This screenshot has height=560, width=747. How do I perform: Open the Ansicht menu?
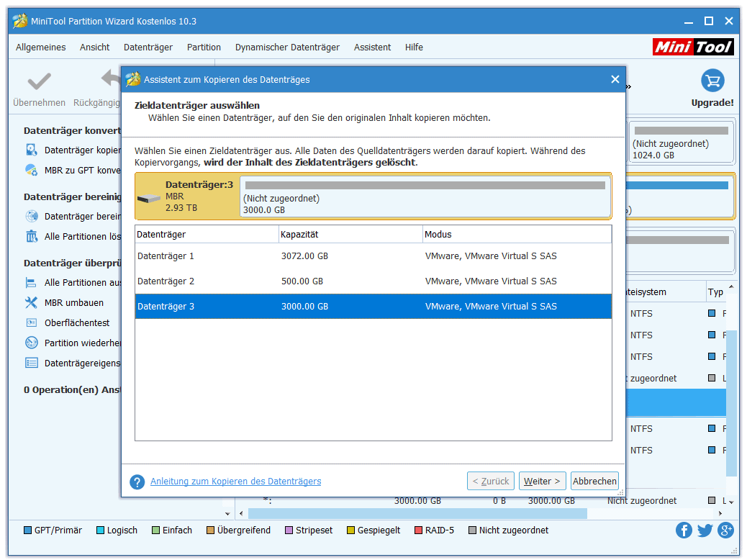(94, 48)
